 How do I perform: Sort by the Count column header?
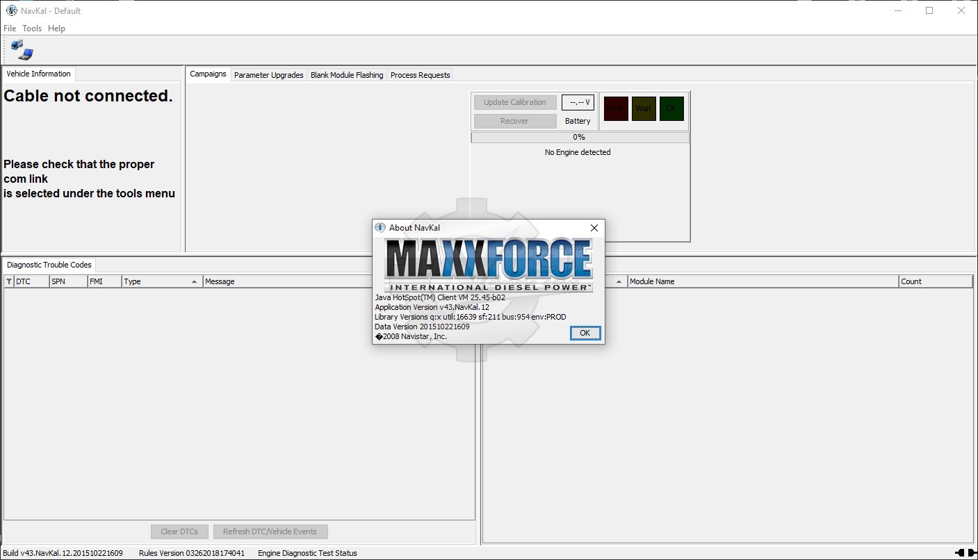pos(934,281)
